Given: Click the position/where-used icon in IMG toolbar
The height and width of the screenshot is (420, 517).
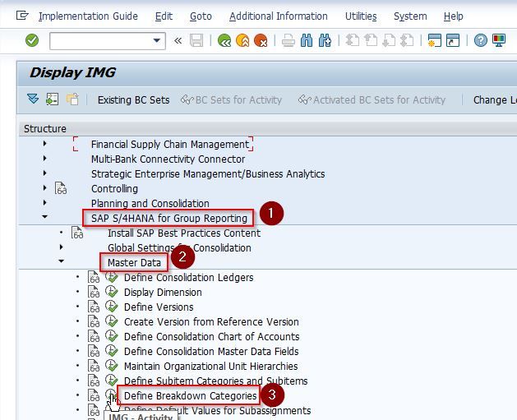Looking at the screenshot, I should click(52, 99).
